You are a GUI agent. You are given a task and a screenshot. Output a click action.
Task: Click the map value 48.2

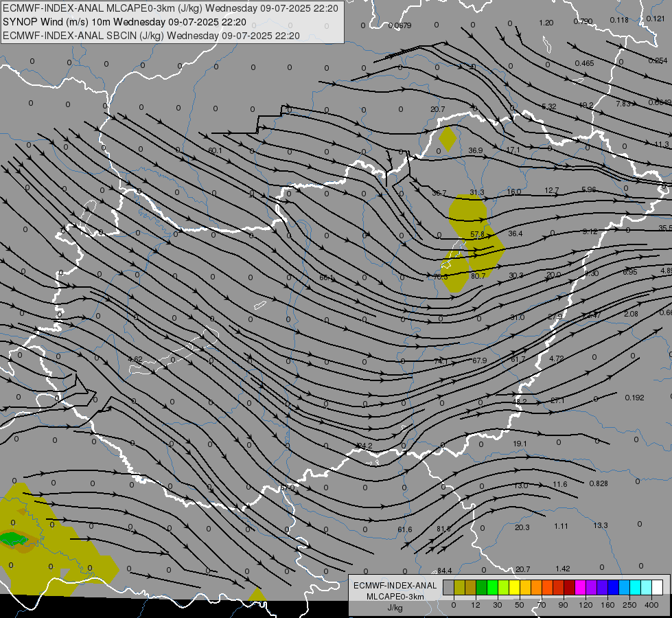520,402
